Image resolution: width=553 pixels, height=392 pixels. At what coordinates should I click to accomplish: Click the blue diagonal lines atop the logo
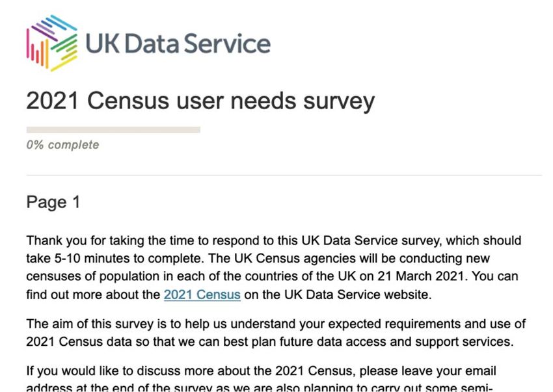(60, 25)
